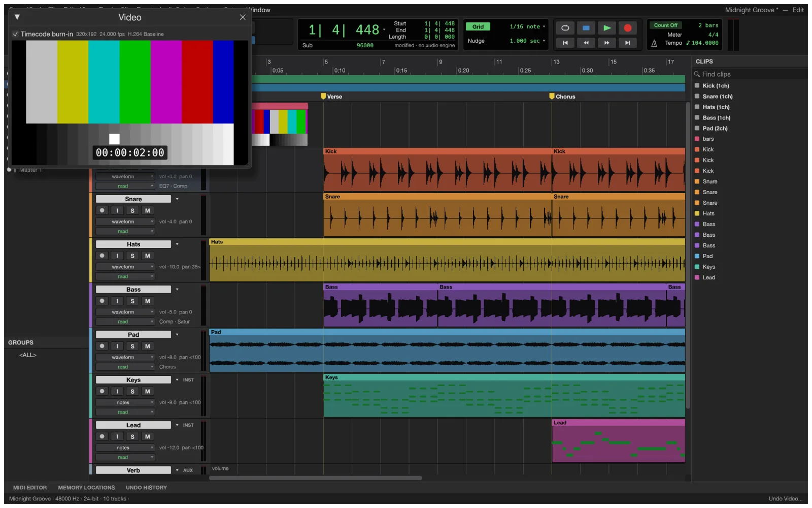Record-enable the Bass track
This screenshot has width=812, height=508.
[x=102, y=301]
